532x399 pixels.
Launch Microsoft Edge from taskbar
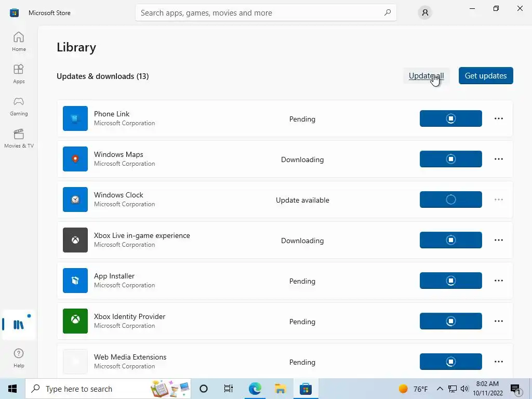(255, 389)
